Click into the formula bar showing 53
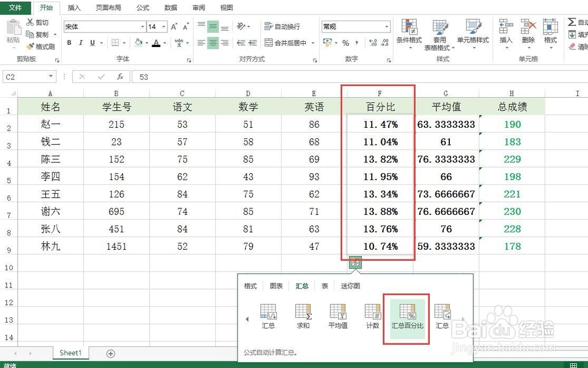This screenshot has width=588, height=368. [360, 77]
